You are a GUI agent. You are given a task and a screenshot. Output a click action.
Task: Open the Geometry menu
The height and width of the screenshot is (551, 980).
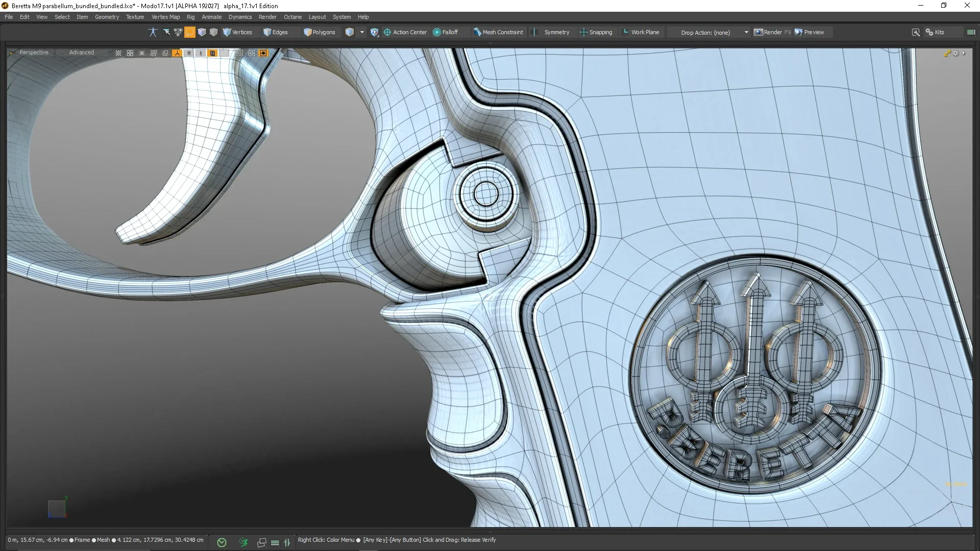tap(107, 17)
